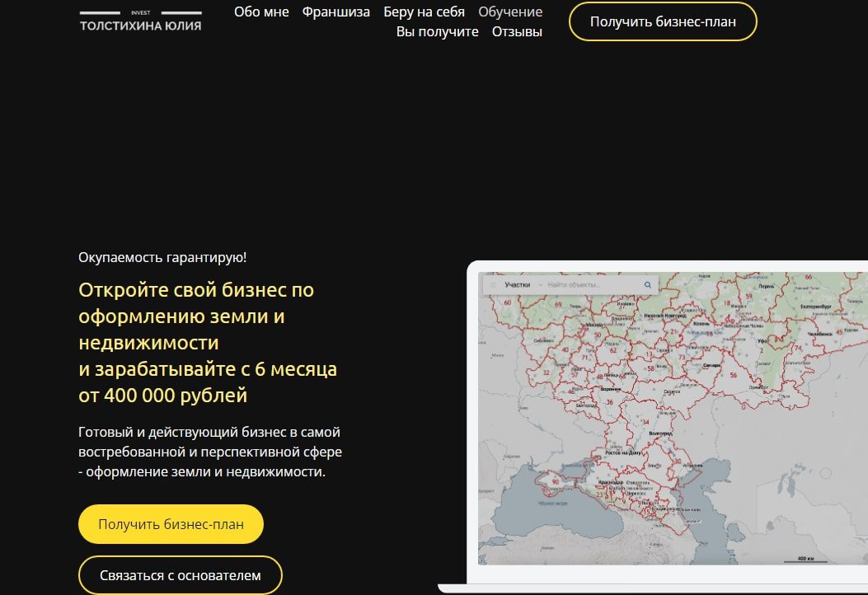Screen dimensions: 868x595
Task: Click the hamburger menu icon in the map
Action: click(x=493, y=285)
